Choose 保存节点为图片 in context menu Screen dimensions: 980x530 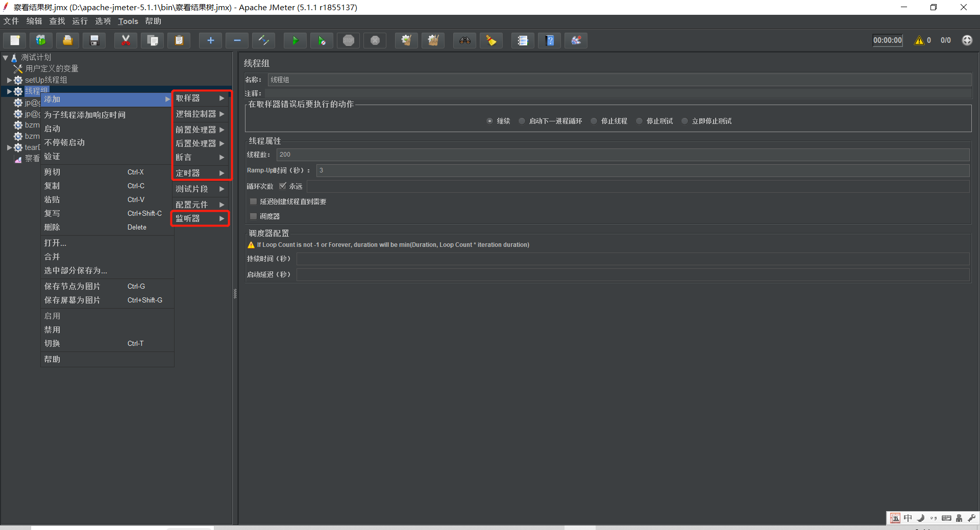point(107,286)
